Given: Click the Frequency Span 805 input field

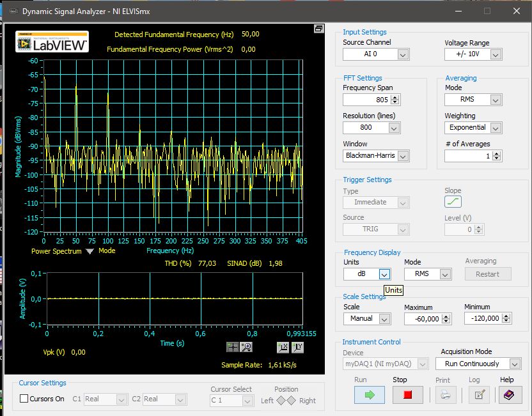Looking at the screenshot, I should click(x=366, y=100).
